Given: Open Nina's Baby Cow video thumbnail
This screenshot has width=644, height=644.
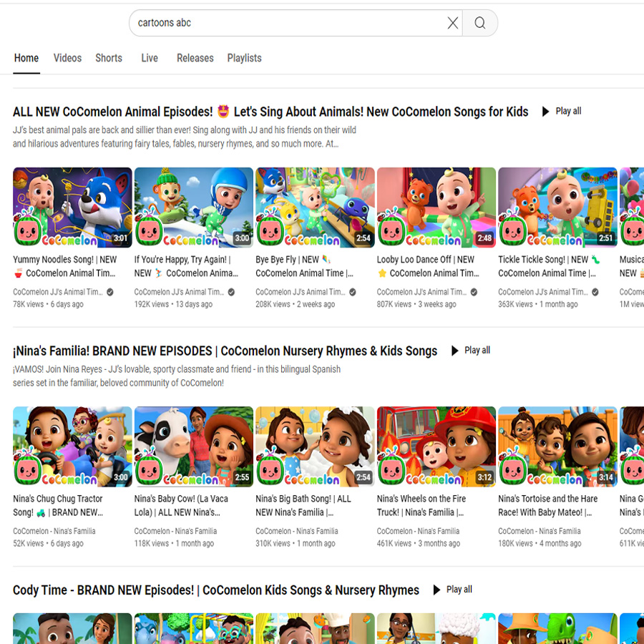Looking at the screenshot, I should coord(194,447).
